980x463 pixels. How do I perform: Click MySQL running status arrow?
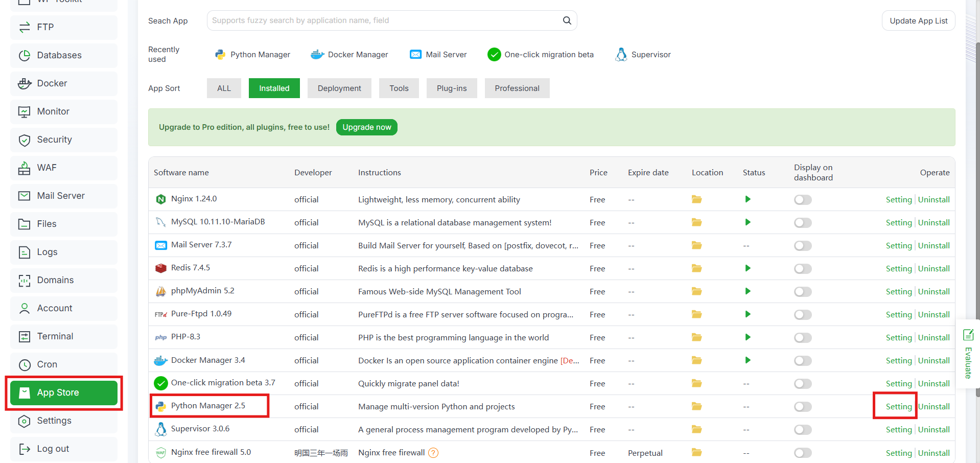point(748,222)
